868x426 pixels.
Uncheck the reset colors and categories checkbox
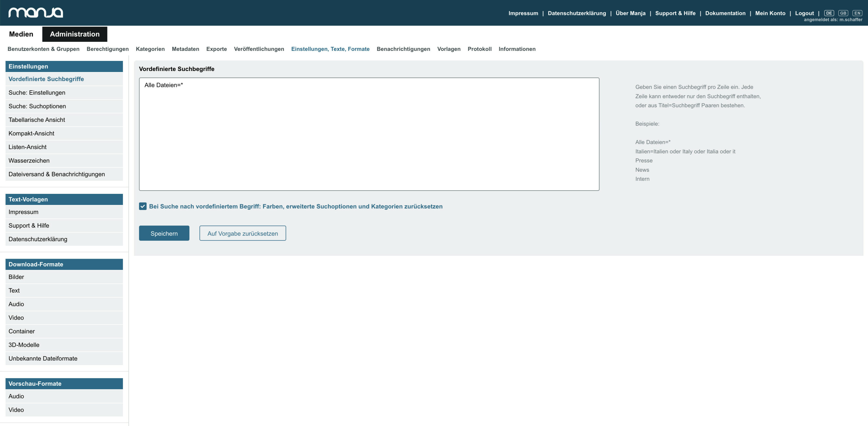click(x=143, y=206)
